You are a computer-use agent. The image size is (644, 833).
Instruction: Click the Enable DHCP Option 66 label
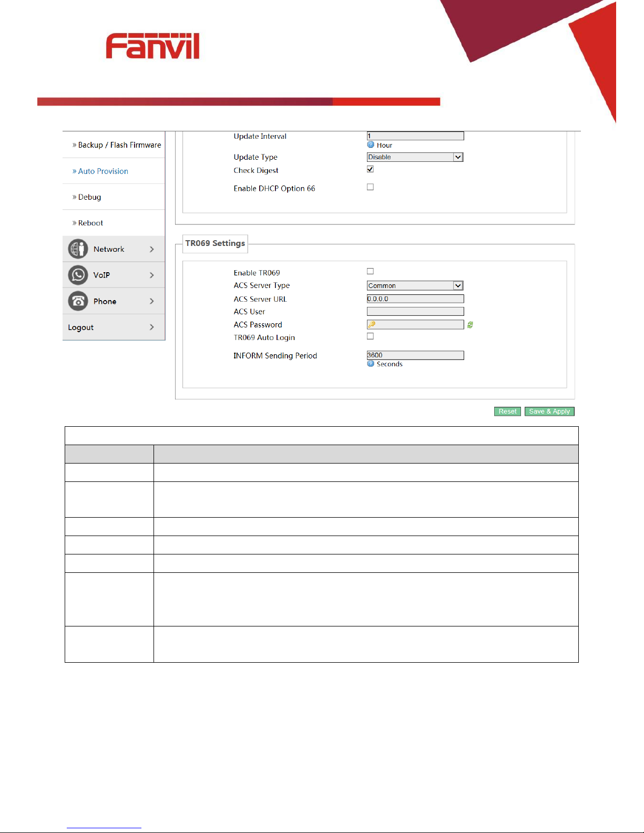274,189
